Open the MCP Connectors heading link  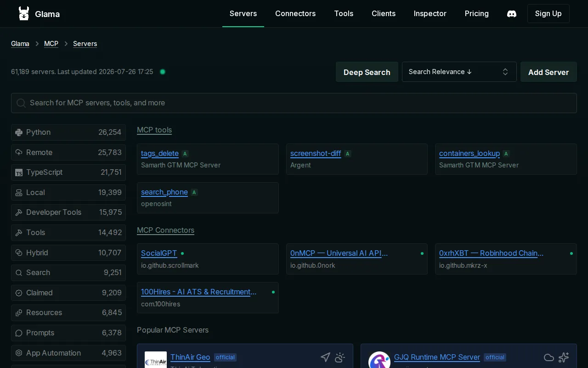click(x=165, y=230)
